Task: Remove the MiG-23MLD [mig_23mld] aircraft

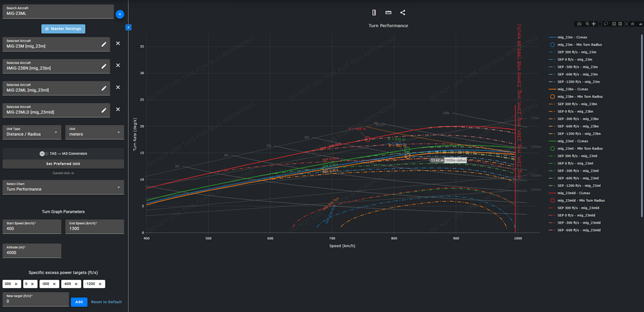Action: coord(118,110)
